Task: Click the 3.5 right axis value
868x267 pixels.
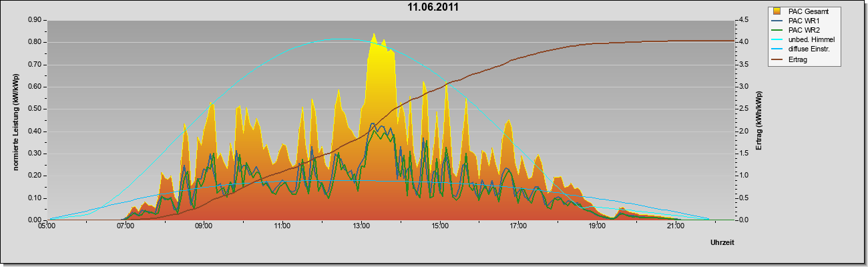Action: [742, 65]
